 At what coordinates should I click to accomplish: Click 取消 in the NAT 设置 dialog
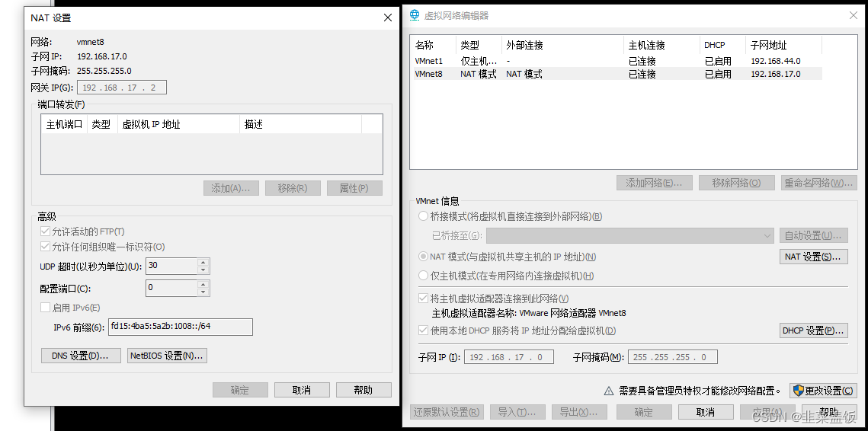[302, 390]
